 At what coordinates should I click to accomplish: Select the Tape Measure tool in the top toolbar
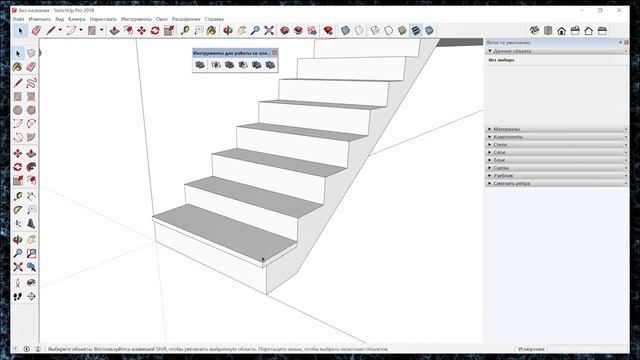[185, 31]
